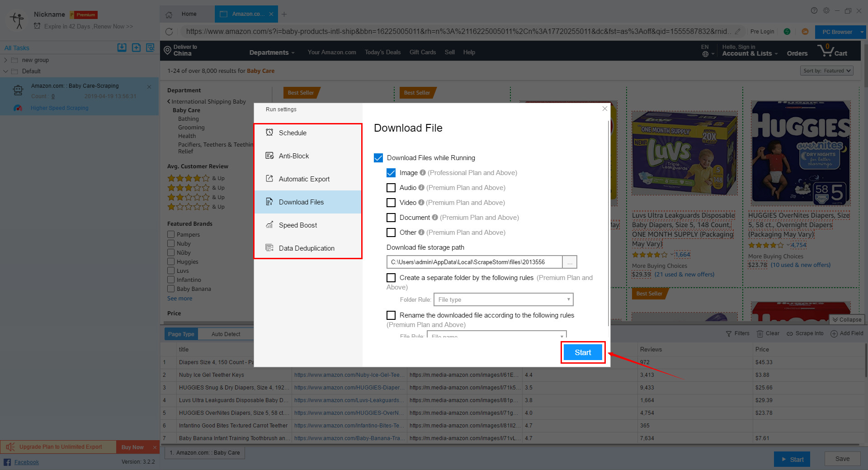The image size is (868, 470).
Task: Expand the new group folder
Action: click(x=5, y=60)
